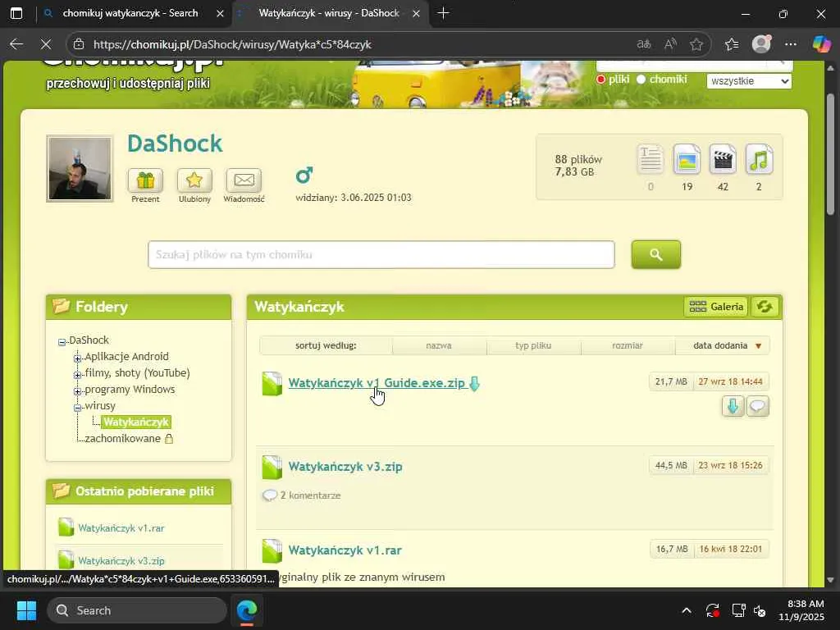The image size is (840, 630).
Task: Stop page loading with the X button
Action: click(x=46, y=44)
